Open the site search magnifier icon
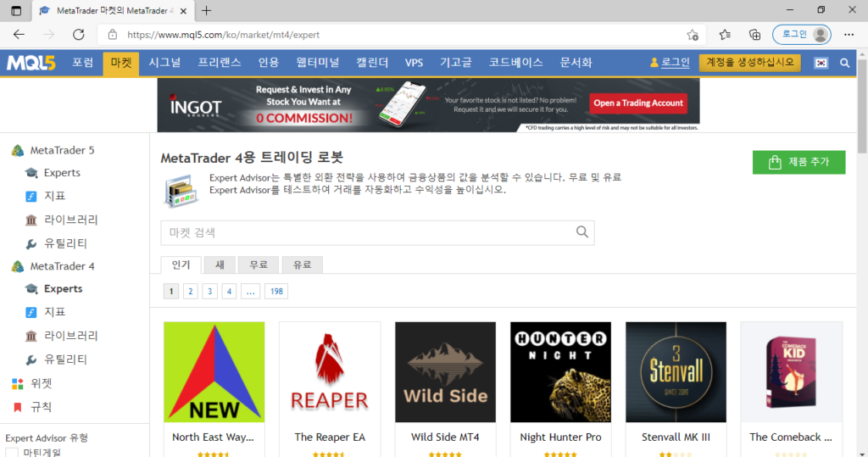868x457 pixels. [x=844, y=63]
